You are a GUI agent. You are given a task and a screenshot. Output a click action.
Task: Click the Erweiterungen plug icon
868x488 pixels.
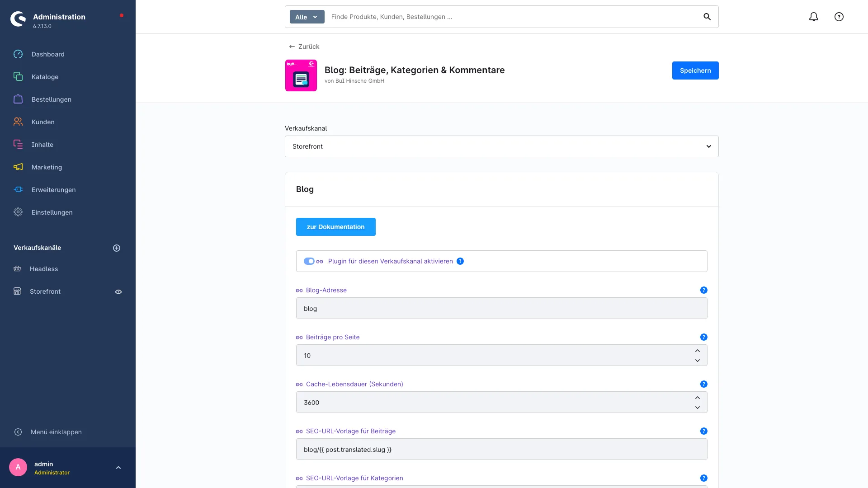coord(18,190)
